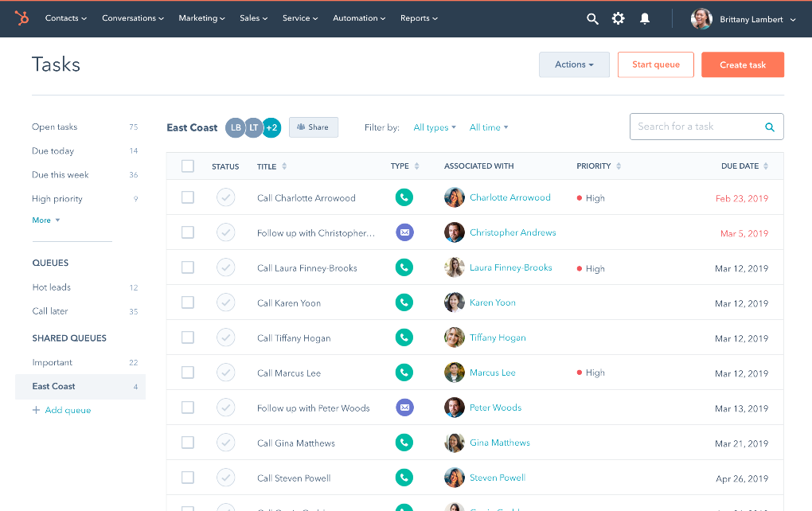
Task: Click the Create task button
Action: [742, 64]
